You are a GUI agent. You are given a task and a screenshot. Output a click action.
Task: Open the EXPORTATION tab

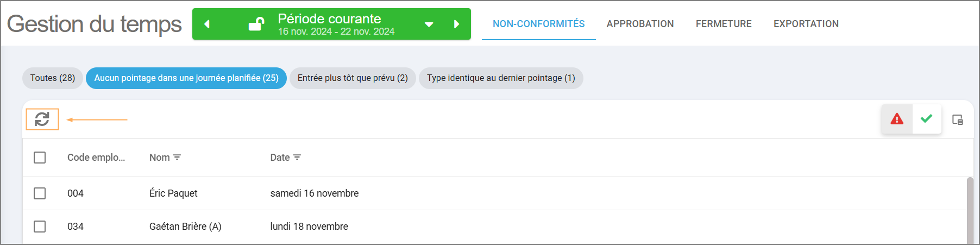point(806,24)
